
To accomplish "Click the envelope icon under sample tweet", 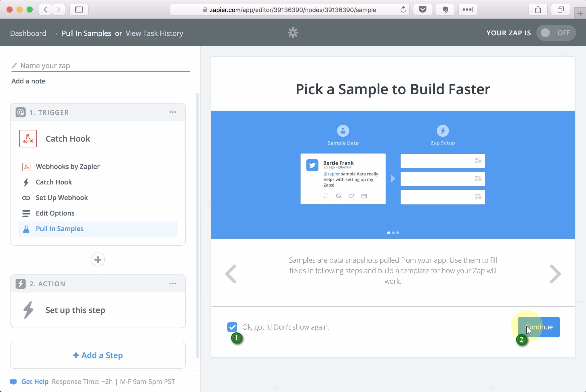I will coord(364,196).
